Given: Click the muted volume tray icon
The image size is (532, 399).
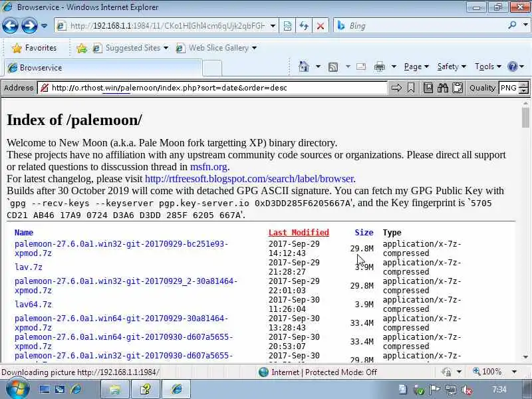Looking at the screenshot, I should tap(467, 390).
